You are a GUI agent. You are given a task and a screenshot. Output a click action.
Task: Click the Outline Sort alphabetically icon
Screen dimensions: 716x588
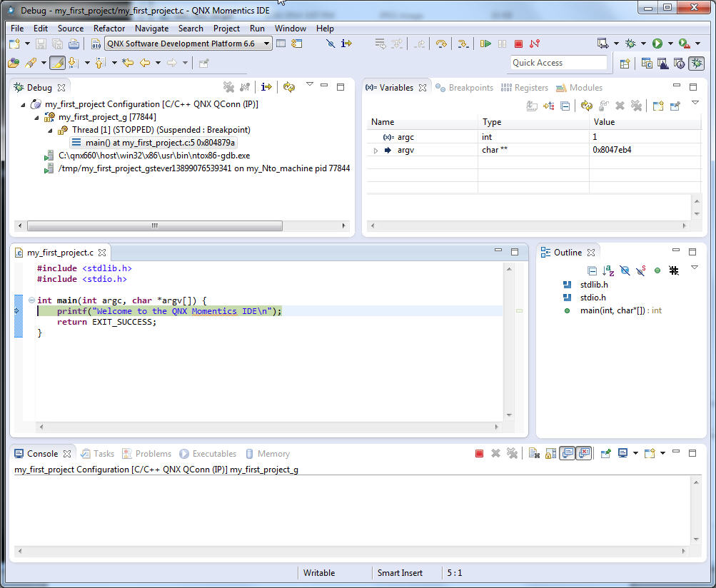point(607,270)
